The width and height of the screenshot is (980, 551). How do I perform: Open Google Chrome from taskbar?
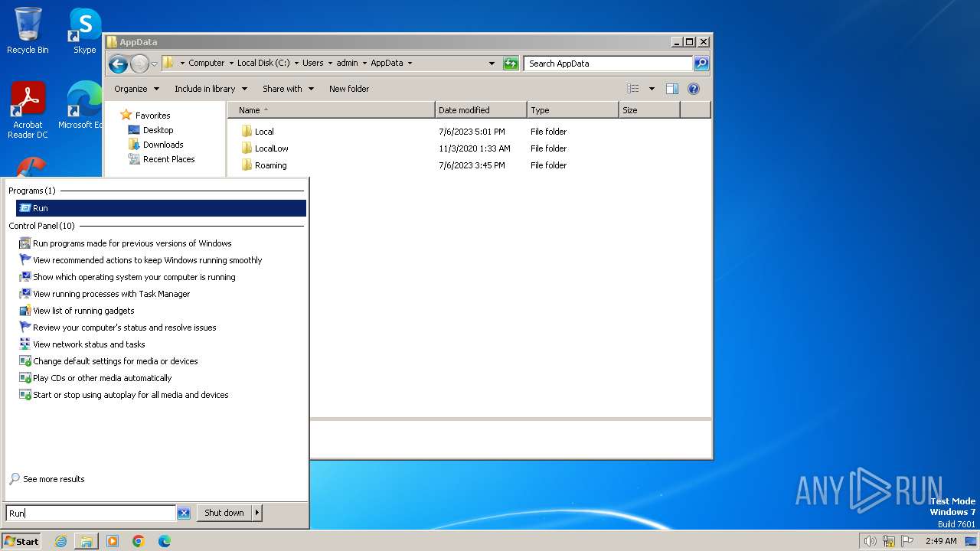pyautogui.click(x=139, y=541)
